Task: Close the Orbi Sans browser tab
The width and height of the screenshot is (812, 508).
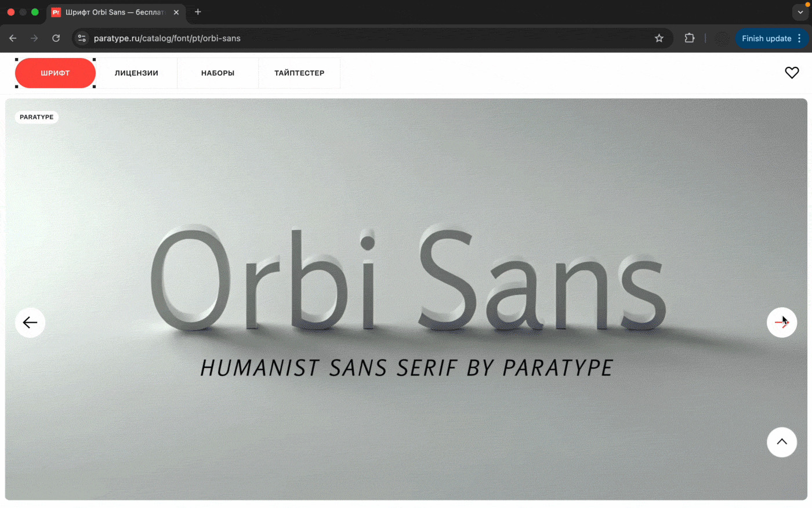Action: point(176,12)
